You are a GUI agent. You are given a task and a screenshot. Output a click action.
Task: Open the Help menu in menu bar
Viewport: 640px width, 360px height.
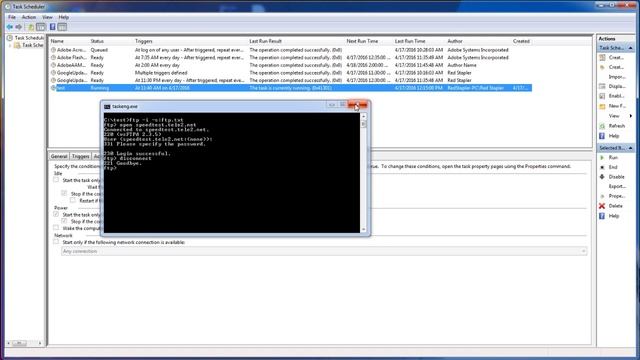tap(64, 17)
